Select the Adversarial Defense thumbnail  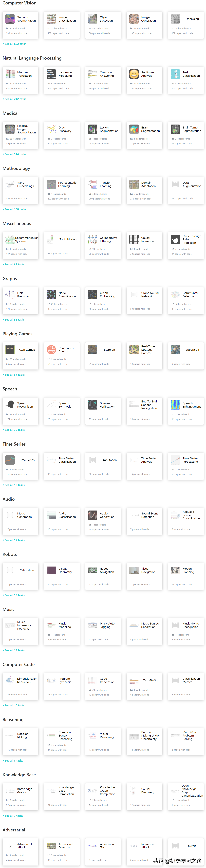click(x=51, y=846)
